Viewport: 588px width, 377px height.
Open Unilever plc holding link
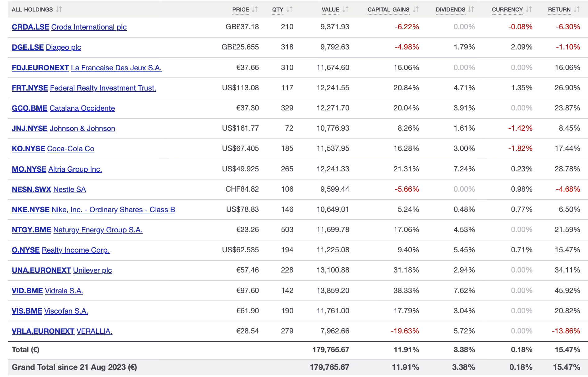(92, 270)
